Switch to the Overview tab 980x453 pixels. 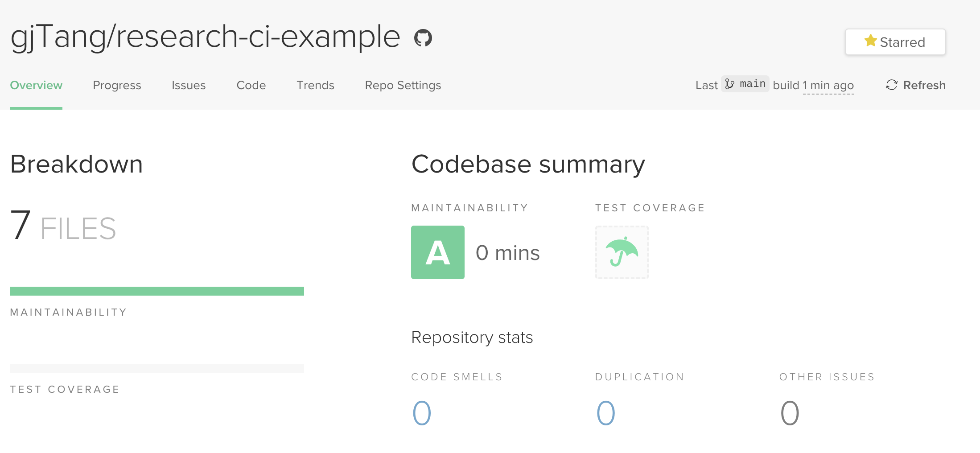tap(36, 85)
